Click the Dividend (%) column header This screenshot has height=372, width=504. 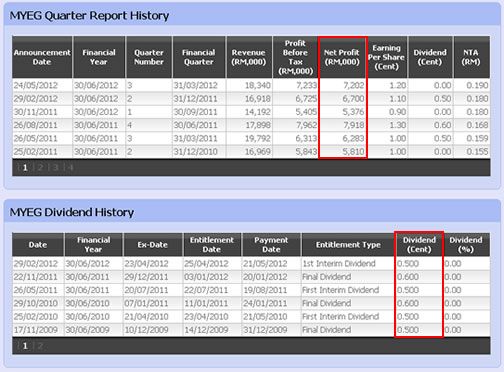466,245
